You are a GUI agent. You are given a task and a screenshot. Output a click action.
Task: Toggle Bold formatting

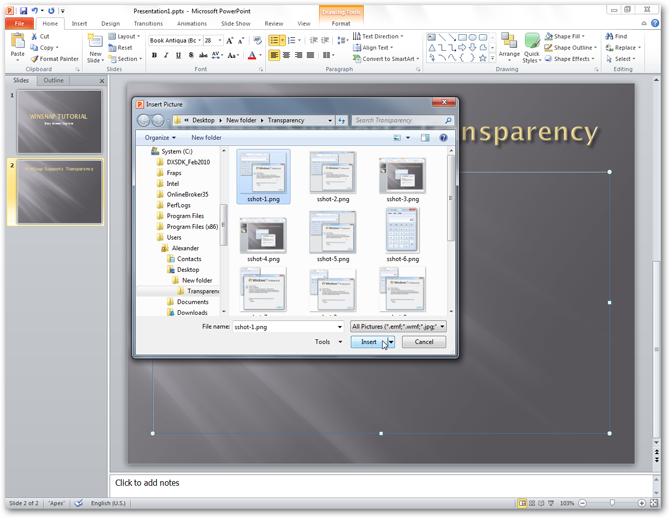click(154, 55)
